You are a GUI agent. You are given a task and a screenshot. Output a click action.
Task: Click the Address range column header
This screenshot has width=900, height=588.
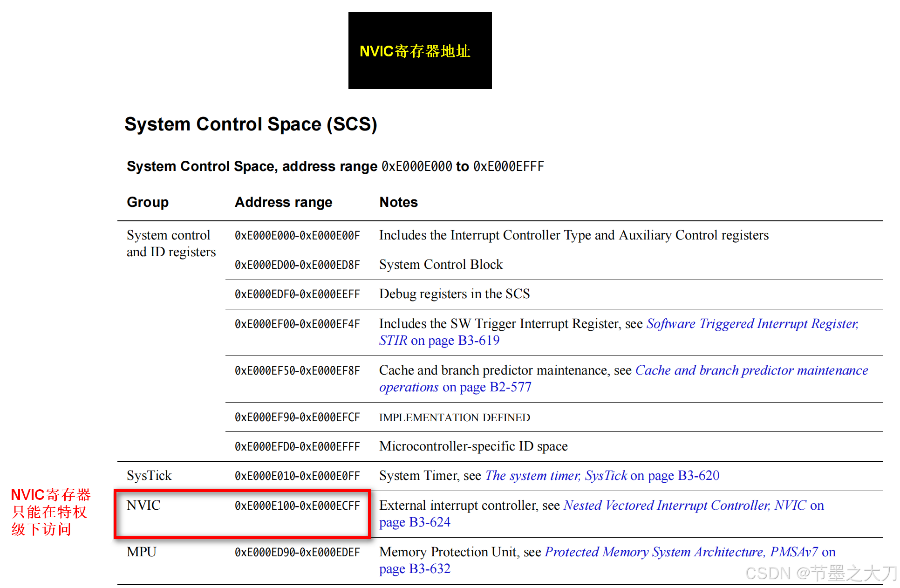coord(283,202)
